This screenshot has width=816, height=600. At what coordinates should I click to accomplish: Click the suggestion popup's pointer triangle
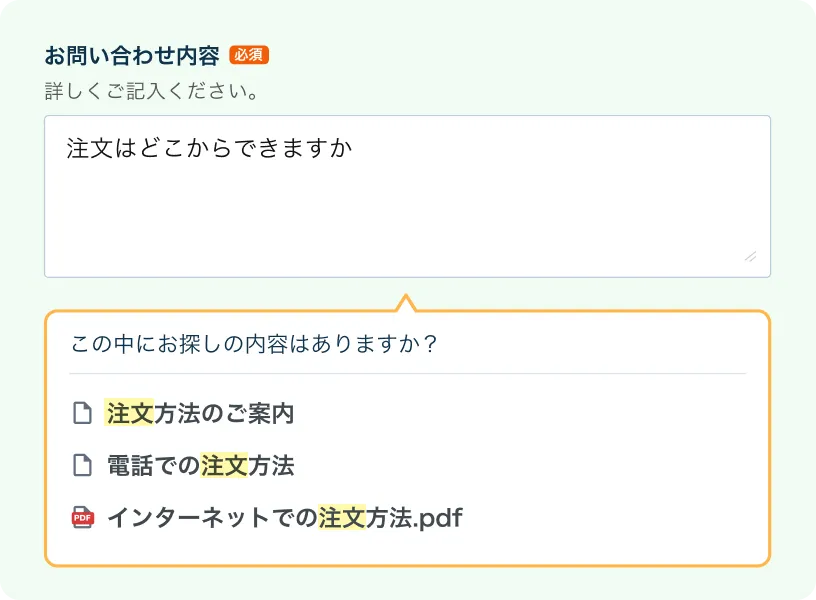[x=405, y=303]
